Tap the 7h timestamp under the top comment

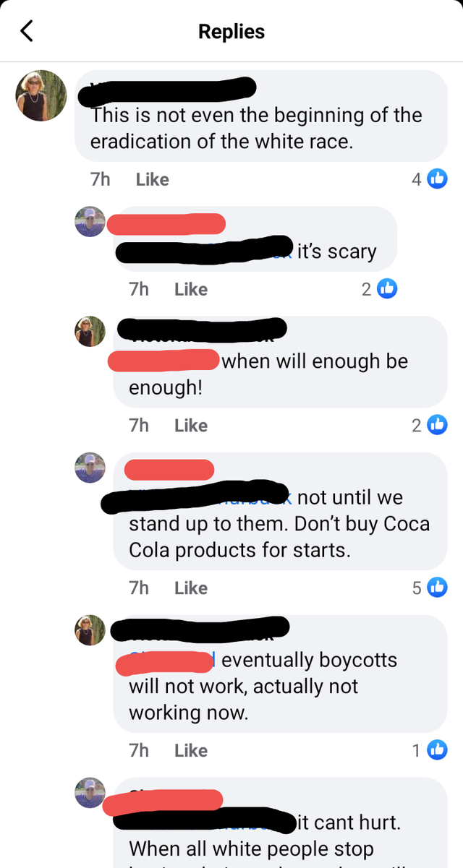(101, 179)
